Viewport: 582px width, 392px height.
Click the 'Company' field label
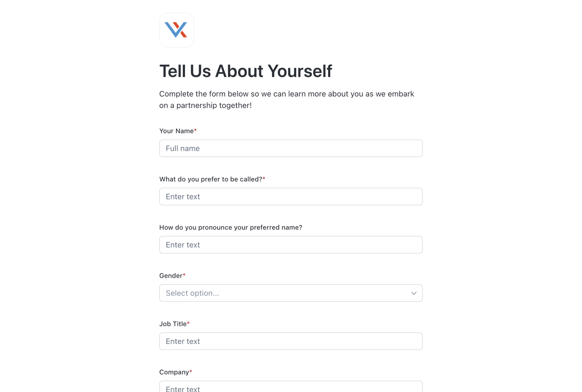pyautogui.click(x=174, y=372)
